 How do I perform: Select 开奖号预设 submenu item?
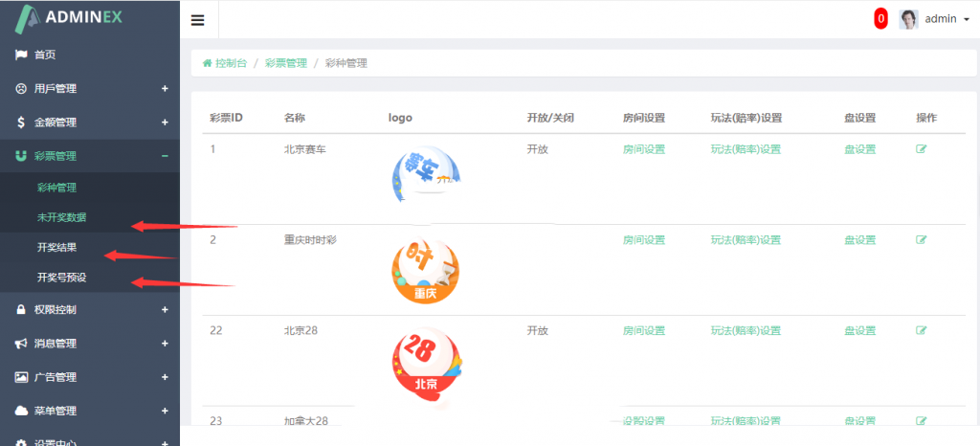tap(62, 278)
